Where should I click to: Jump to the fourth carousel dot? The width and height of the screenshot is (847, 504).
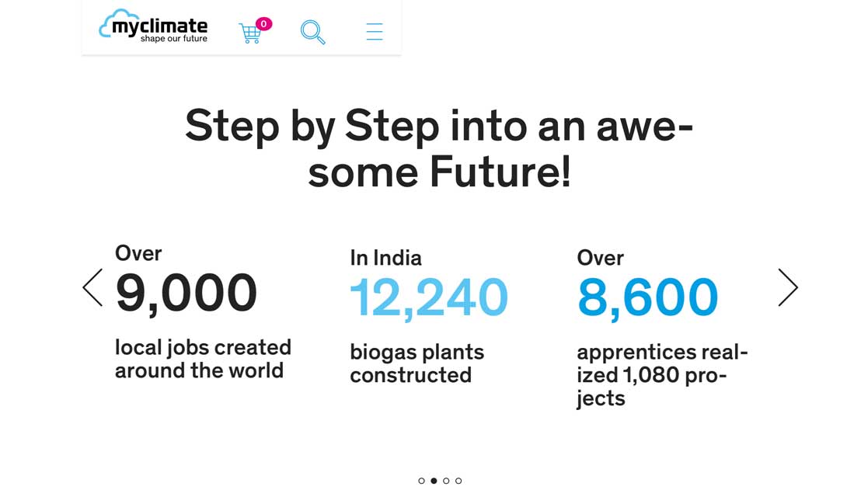pyautogui.click(x=458, y=481)
